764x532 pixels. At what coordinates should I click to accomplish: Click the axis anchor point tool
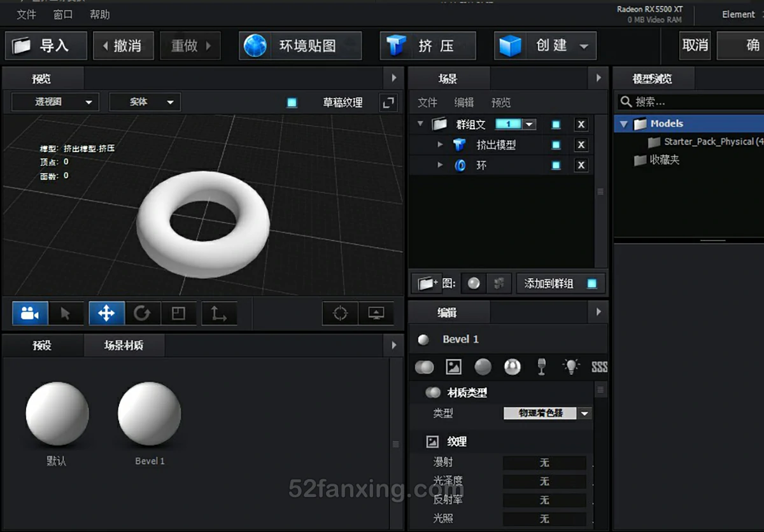(219, 313)
